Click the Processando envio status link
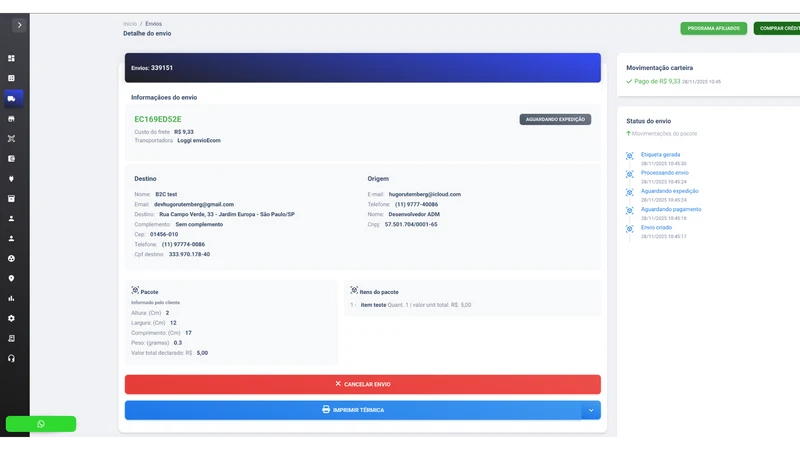The height and width of the screenshot is (450, 800). 665,173
